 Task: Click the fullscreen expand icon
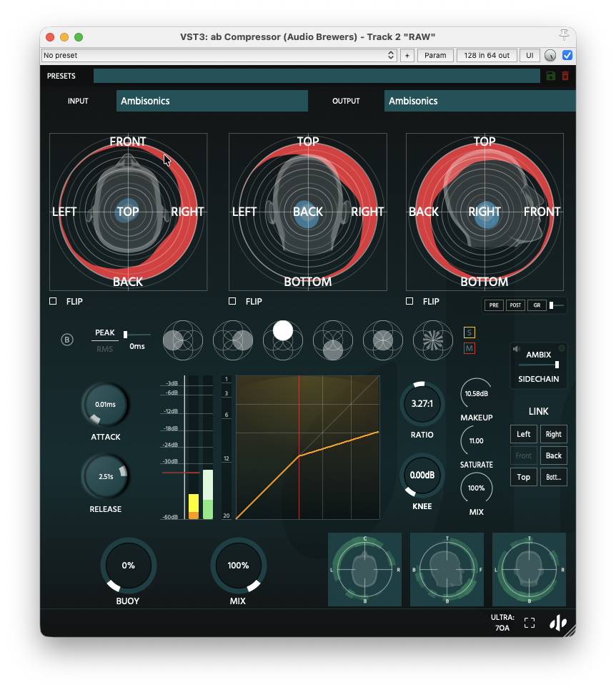[530, 623]
